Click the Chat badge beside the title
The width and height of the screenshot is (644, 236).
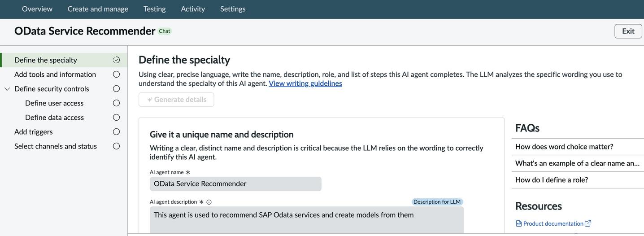pos(165,31)
